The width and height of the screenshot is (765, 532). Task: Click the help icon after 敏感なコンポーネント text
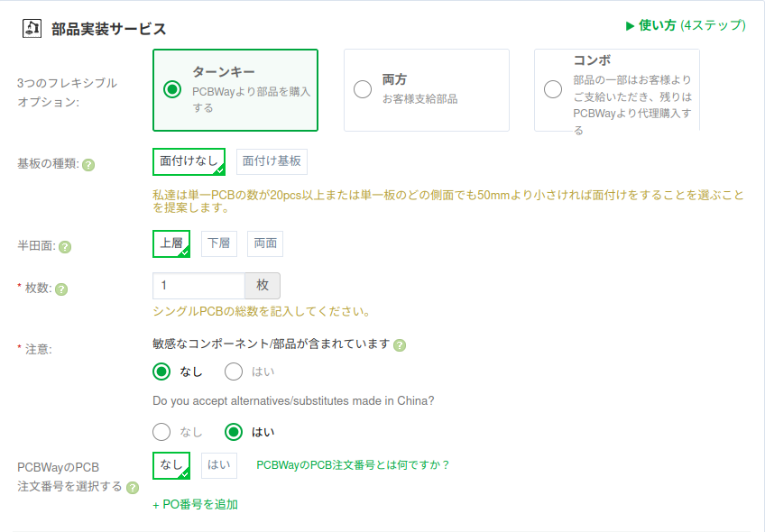(x=400, y=345)
